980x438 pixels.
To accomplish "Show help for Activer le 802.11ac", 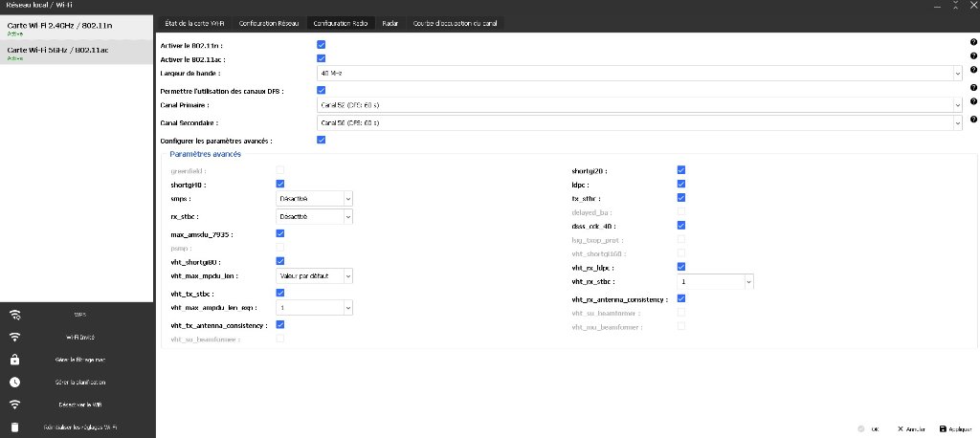I will [x=973, y=55].
